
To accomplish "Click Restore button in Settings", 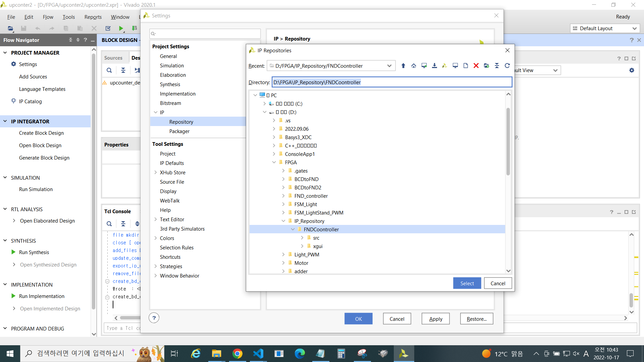I will (x=477, y=319).
